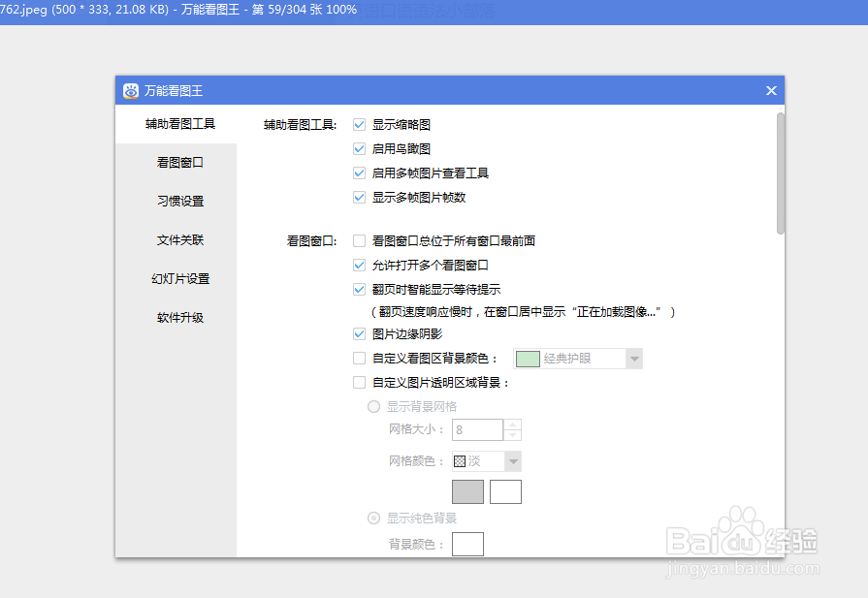Enable 自定义图片透明区域背景
868x598 pixels.
click(x=359, y=382)
